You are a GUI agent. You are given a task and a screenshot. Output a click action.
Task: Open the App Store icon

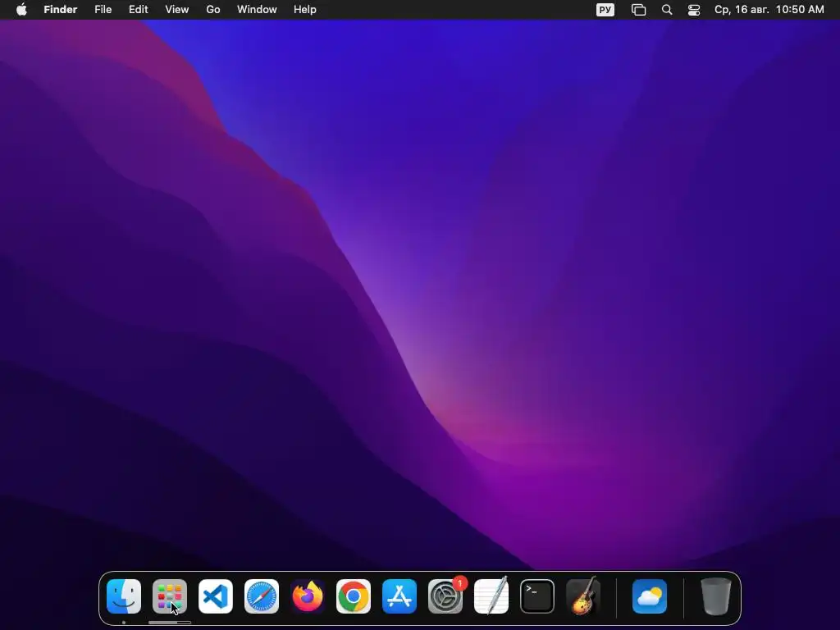[x=399, y=596]
